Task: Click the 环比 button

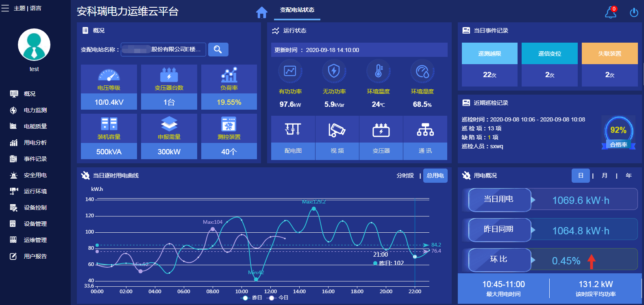Action: (500, 260)
